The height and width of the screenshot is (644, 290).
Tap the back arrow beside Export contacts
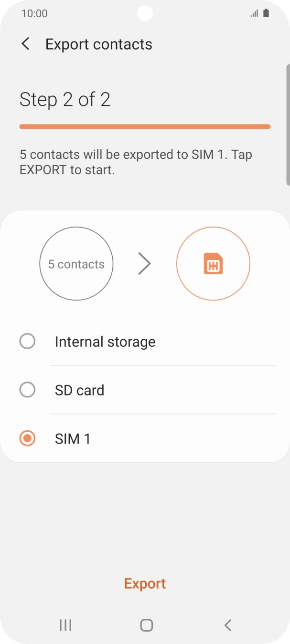pyautogui.click(x=26, y=44)
